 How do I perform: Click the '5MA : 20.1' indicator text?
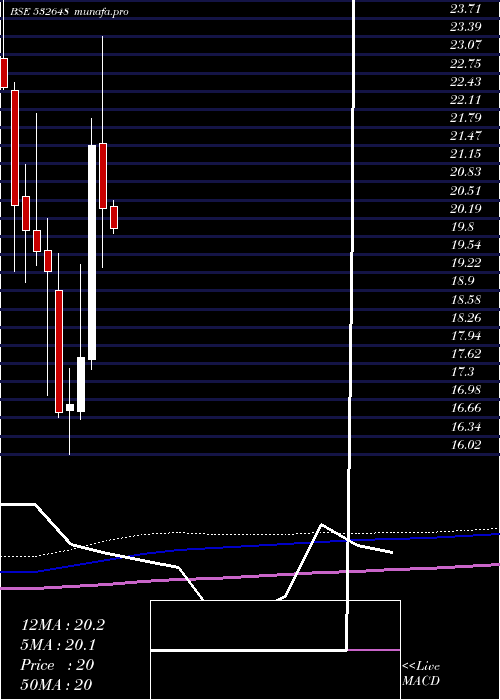point(59,645)
